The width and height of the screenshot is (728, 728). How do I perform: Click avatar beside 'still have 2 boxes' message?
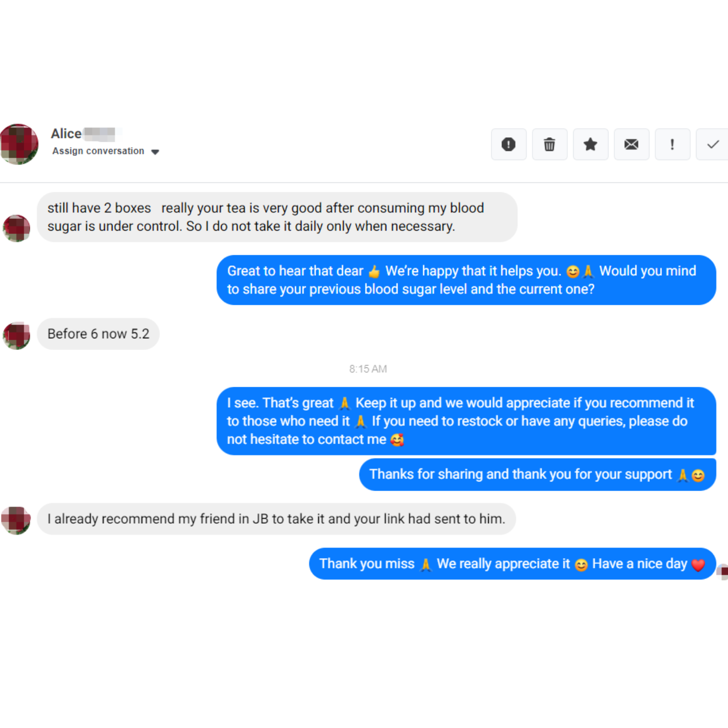click(17, 228)
